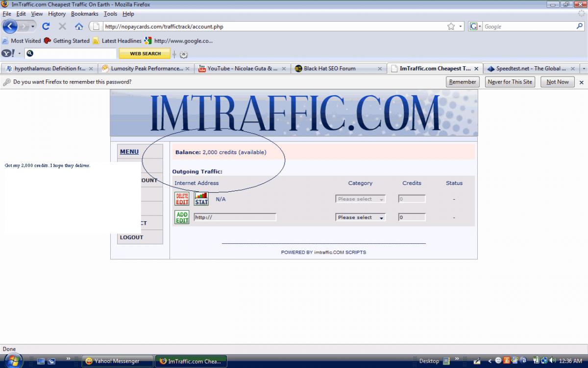Click Show Desktop quick launch icon
The height and width of the screenshot is (368, 588).
[x=41, y=361]
